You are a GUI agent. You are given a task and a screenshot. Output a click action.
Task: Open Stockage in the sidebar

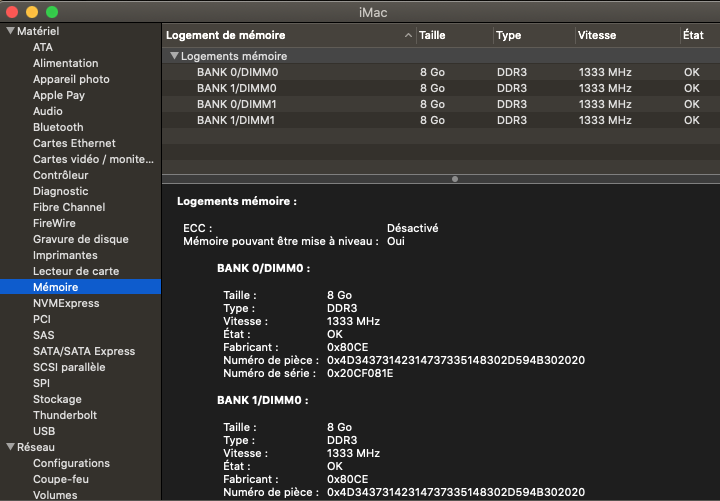[x=57, y=399]
